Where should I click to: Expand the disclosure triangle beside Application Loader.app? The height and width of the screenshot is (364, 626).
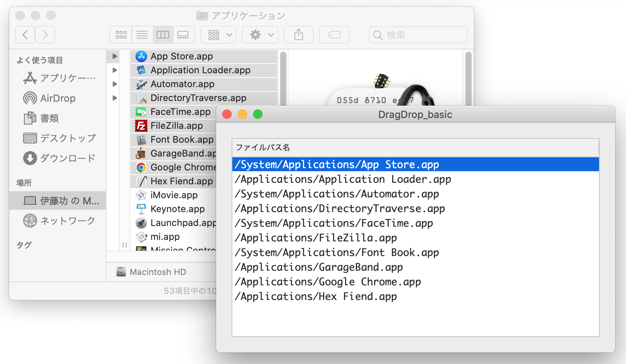click(115, 70)
